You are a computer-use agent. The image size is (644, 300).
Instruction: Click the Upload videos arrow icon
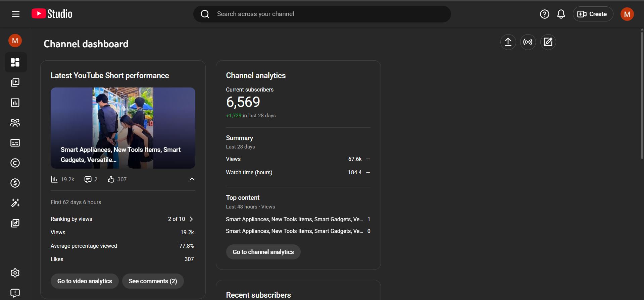pyautogui.click(x=508, y=42)
